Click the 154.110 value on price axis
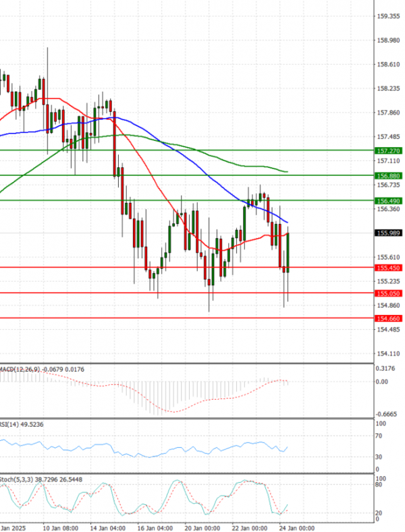Image resolution: width=405 pixels, height=532 pixels. point(388,353)
